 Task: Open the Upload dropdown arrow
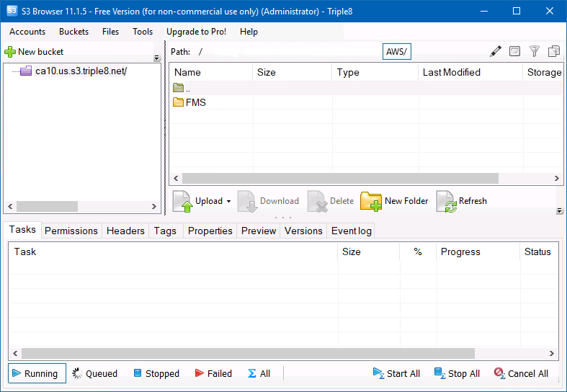click(229, 202)
